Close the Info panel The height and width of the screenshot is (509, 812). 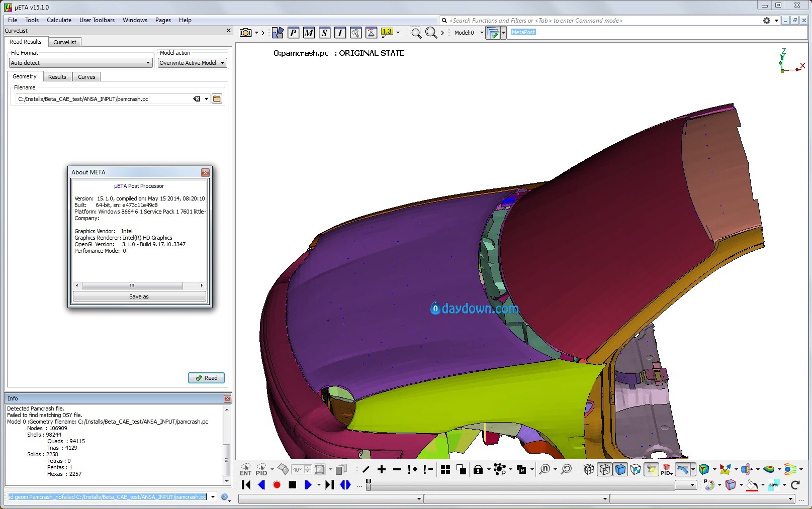[x=227, y=398]
